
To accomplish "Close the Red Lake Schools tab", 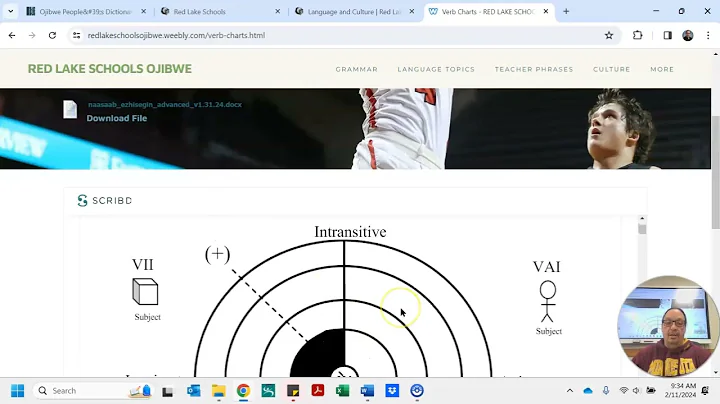I will pyautogui.click(x=277, y=11).
